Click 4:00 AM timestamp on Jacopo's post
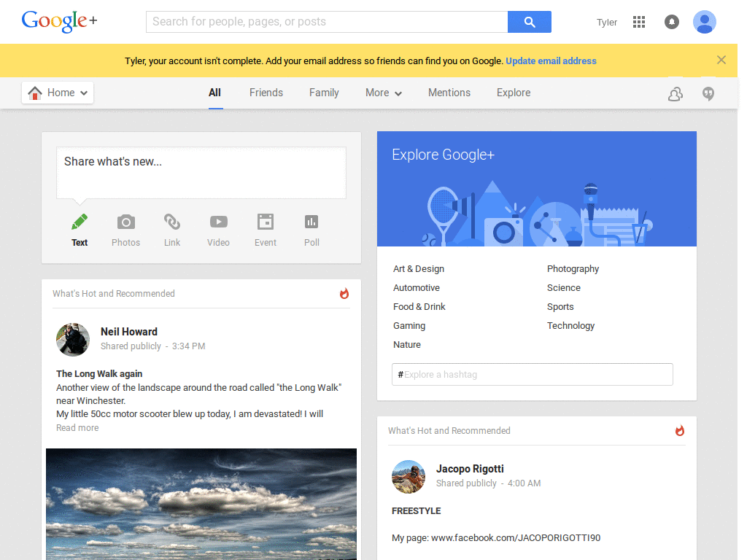The width and height of the screenshot is (747, 560). pos(524,483)
